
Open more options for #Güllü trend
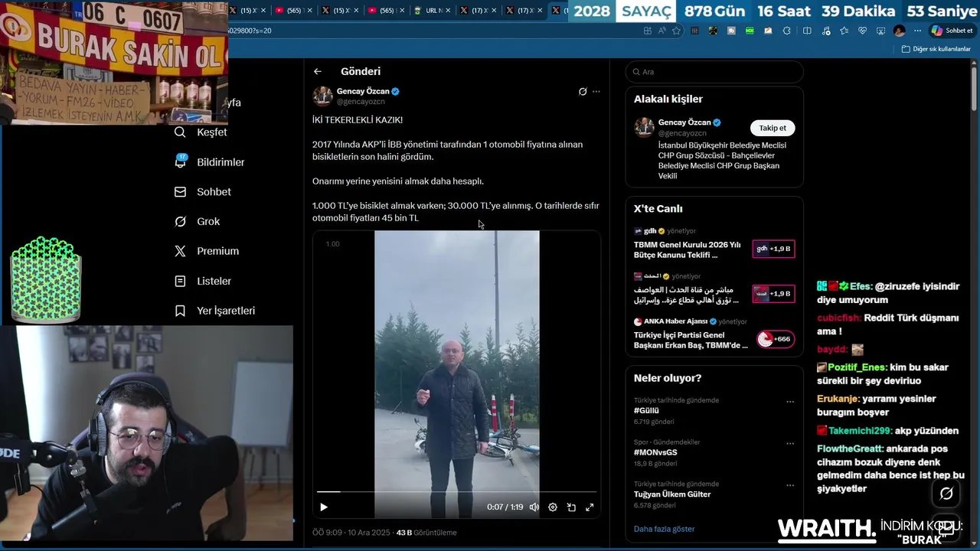pyautogui.click(x=790, y=401)
